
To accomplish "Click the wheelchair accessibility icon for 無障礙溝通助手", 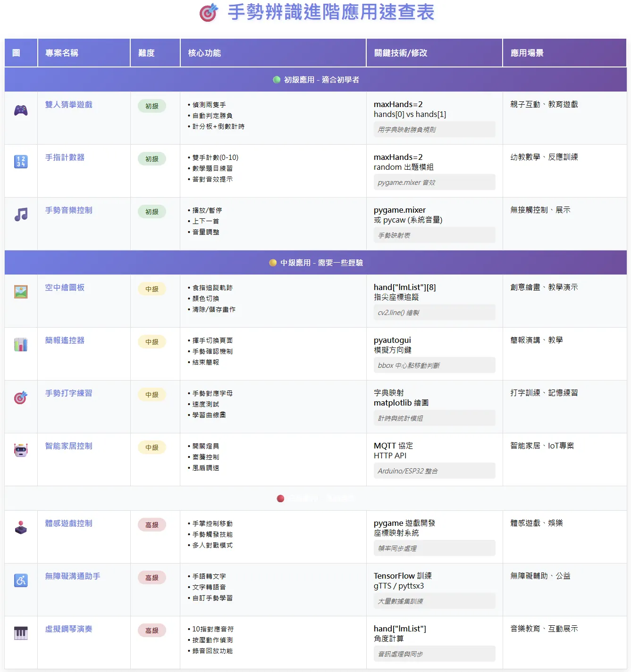I will [x=21, y=580].
